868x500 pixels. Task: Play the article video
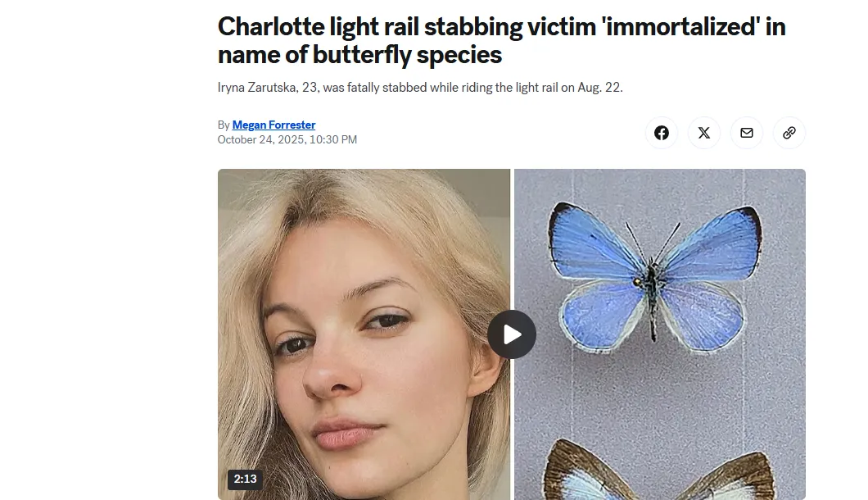click(512, 334)
